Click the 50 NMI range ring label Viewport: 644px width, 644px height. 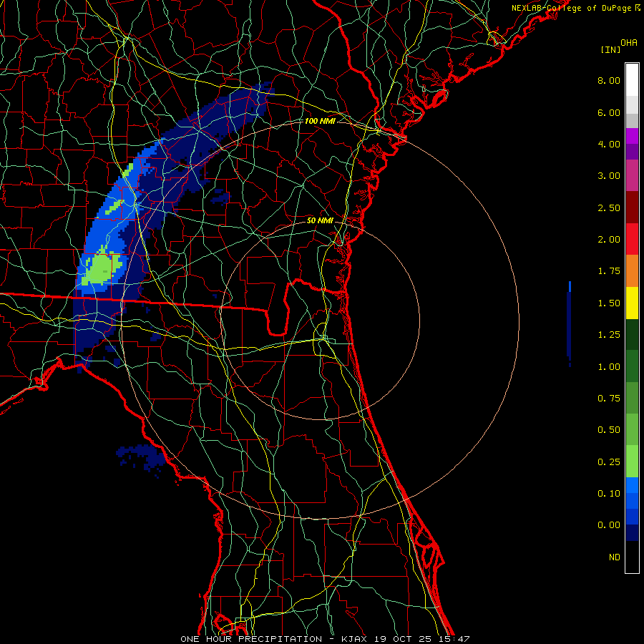click(320, 220)
